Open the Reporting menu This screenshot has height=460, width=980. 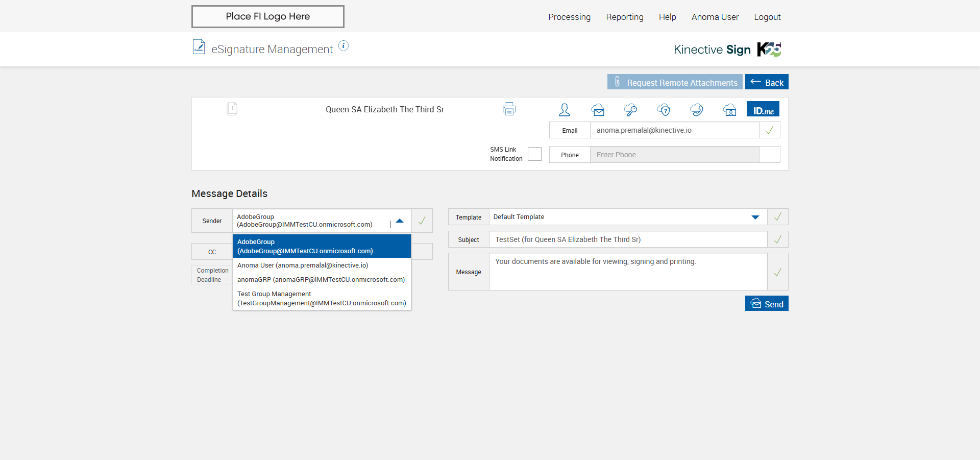624,17
